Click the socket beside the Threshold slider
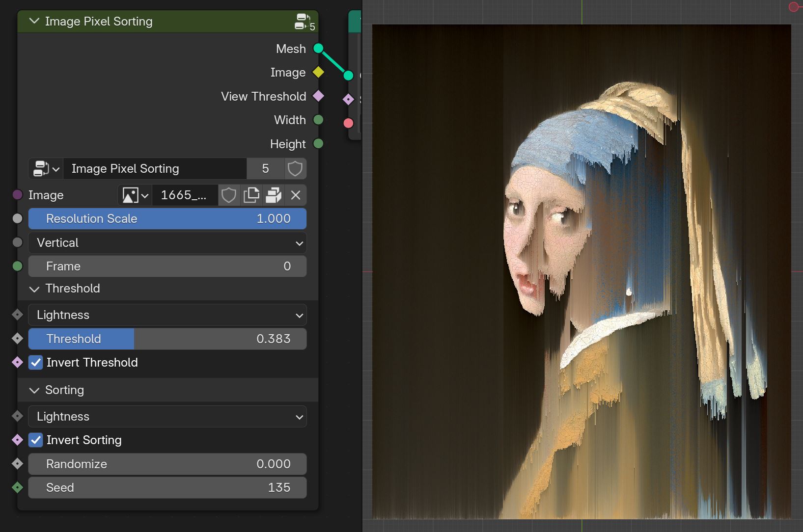 coord(17,338)
